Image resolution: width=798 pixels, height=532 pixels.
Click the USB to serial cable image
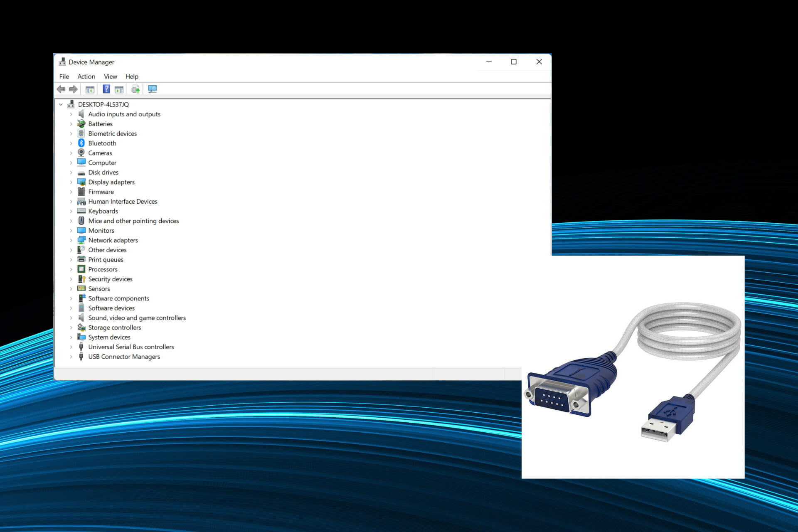click(633, 367)
